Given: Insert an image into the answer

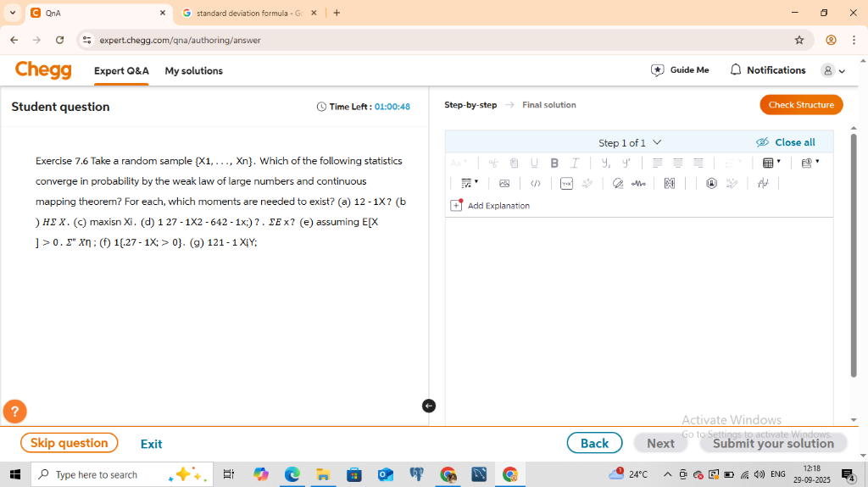Looking at the screenshot, I should (504, 183).
